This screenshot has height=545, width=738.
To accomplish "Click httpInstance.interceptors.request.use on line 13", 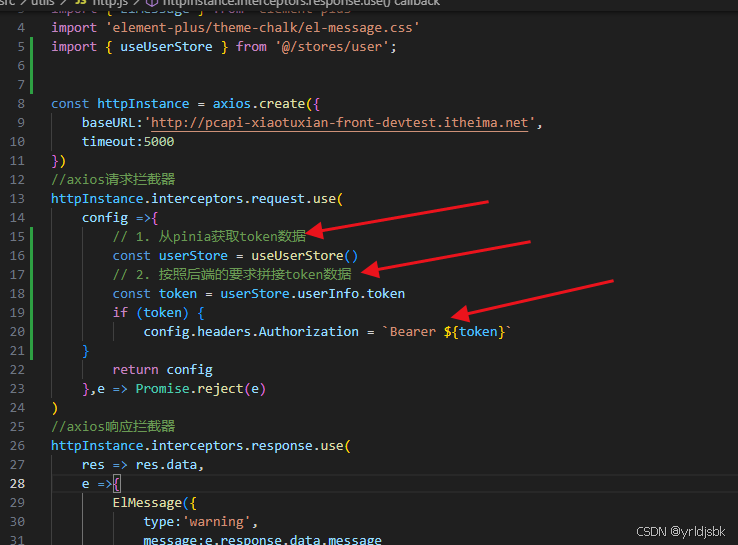I will [x=193, y=199].
